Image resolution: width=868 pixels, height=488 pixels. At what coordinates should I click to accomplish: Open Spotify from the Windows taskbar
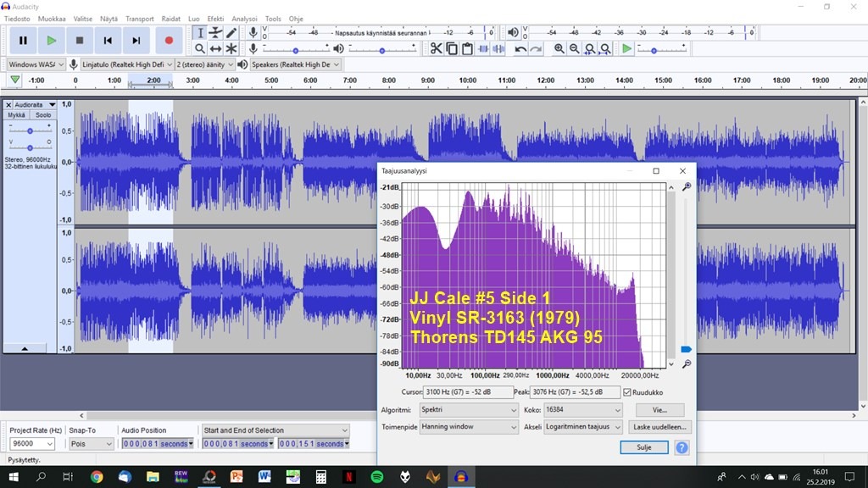pos(377,477)
